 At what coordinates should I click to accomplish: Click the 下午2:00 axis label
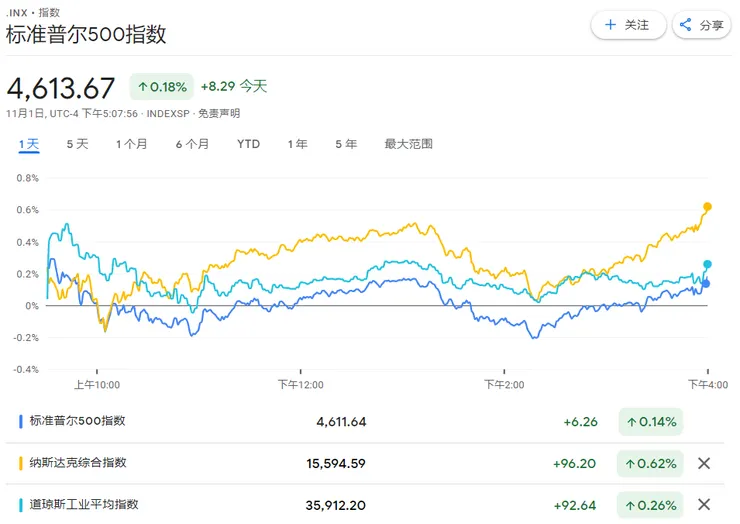click(504, 385)
